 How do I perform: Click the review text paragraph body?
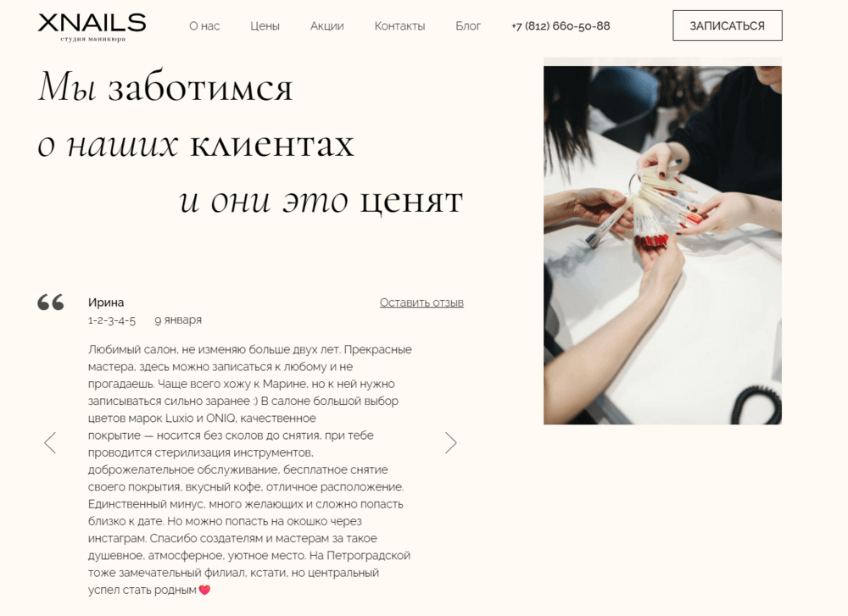click(x=250, y=469)
